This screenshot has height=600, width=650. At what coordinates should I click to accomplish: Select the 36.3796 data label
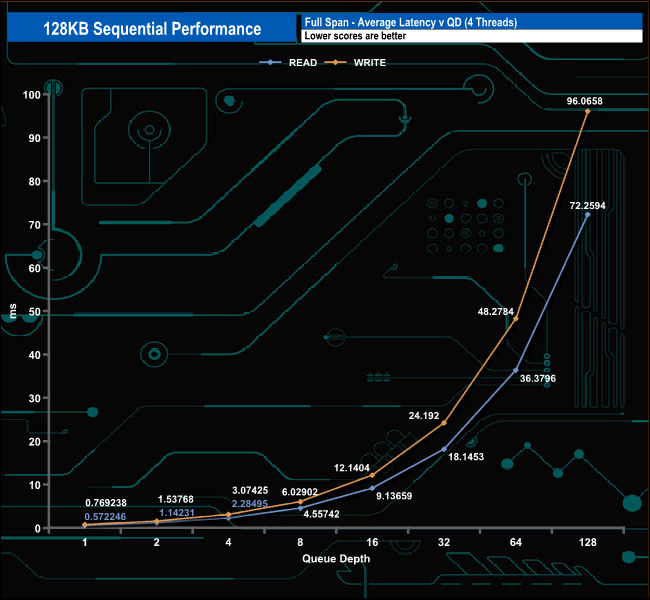[538, 378]
